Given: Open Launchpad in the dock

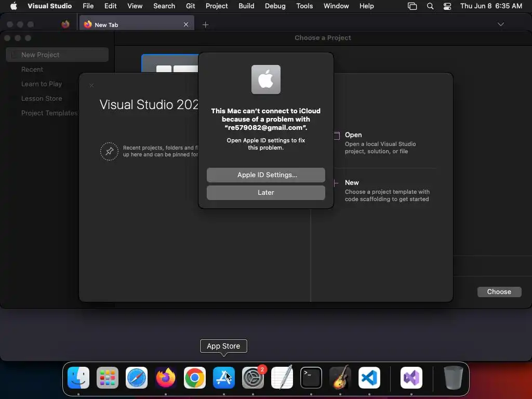Looking at the screenshot, I should [108, 378].
